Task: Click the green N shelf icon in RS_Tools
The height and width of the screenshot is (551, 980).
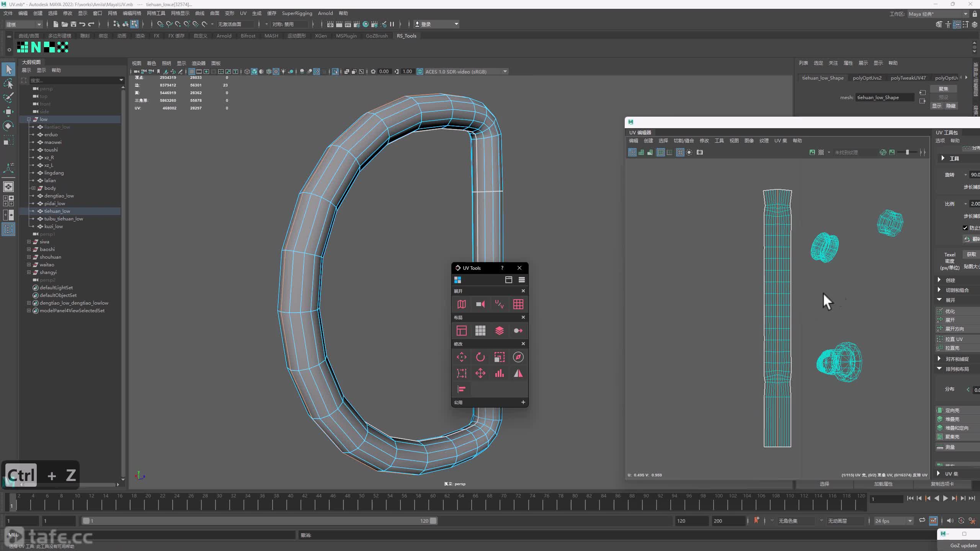Action: coord(36,47)
